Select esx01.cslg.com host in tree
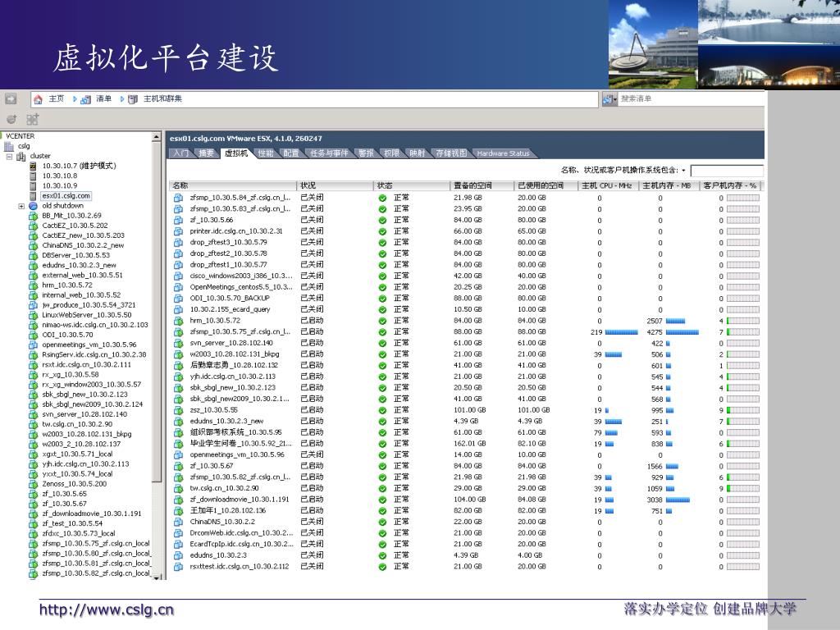This screenshot has height=630, width=840. [66, 196]
